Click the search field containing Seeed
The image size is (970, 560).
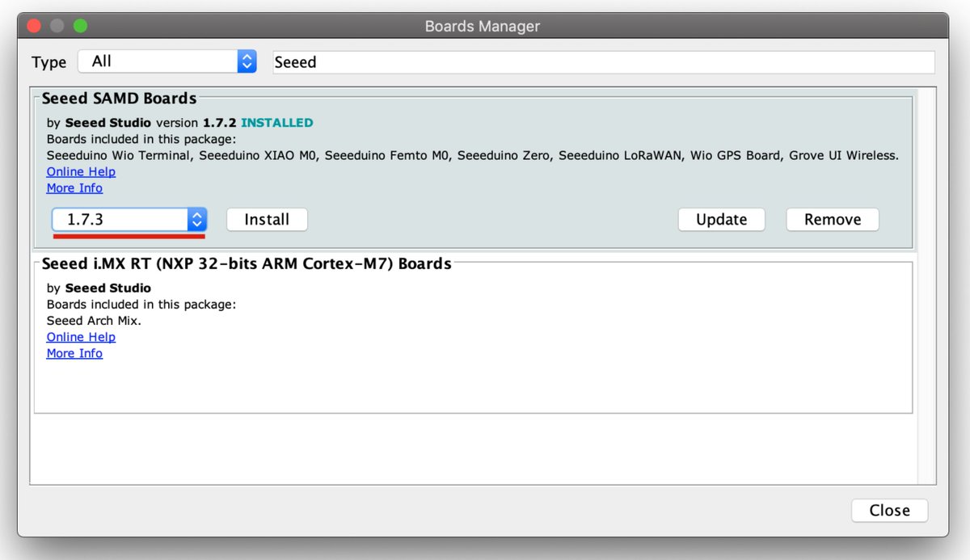click(x=603, y=62)
